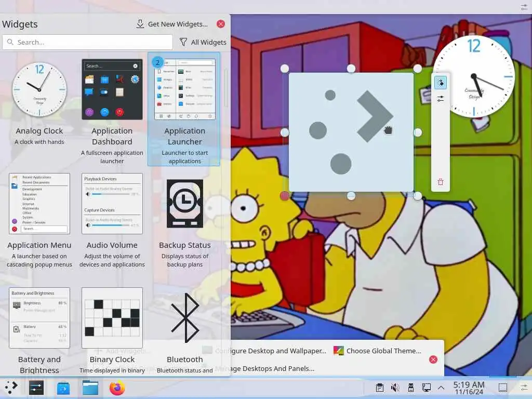Click the top-left resize handle of widget
The width and height of the screenshot is (532, 399).
285,69
